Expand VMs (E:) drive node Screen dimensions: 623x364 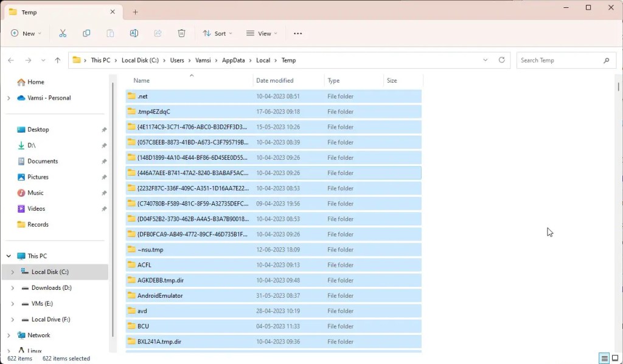click(12, 304)
